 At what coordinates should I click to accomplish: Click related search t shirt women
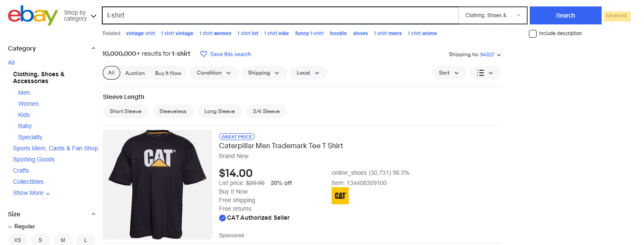[x=216, y=33]
